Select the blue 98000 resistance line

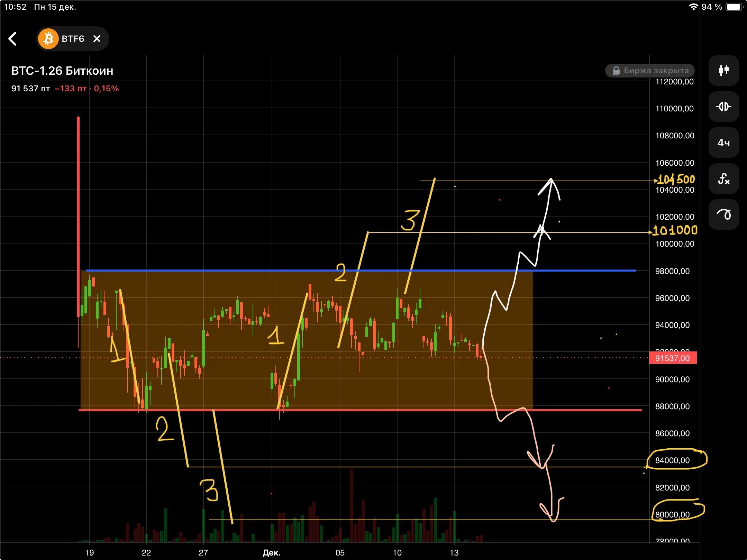[x=361, y=270]
